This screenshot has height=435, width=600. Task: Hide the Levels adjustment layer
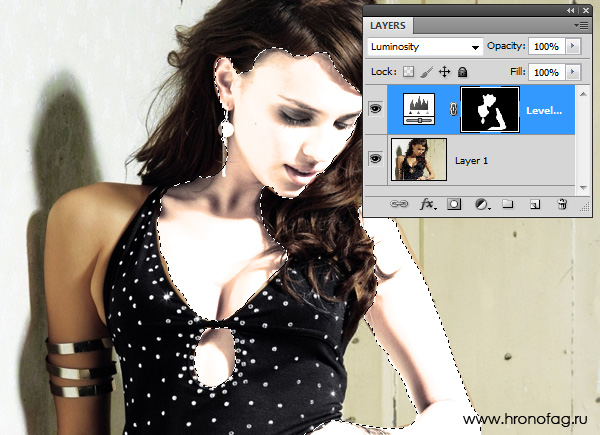coord(375,109)
